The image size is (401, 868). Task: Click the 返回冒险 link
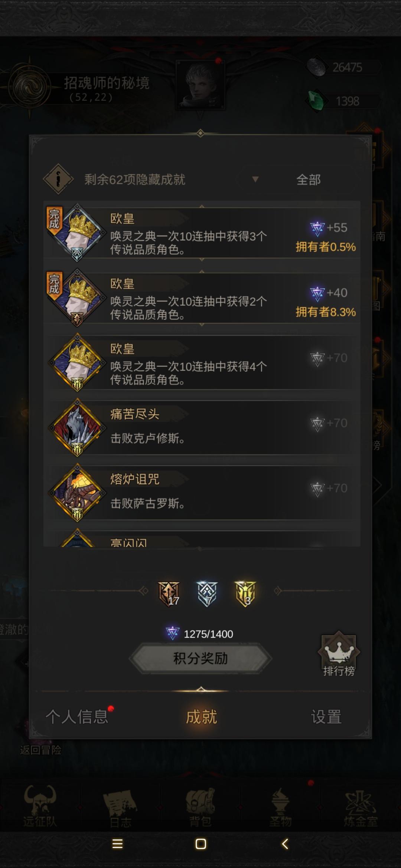(41, 750)
